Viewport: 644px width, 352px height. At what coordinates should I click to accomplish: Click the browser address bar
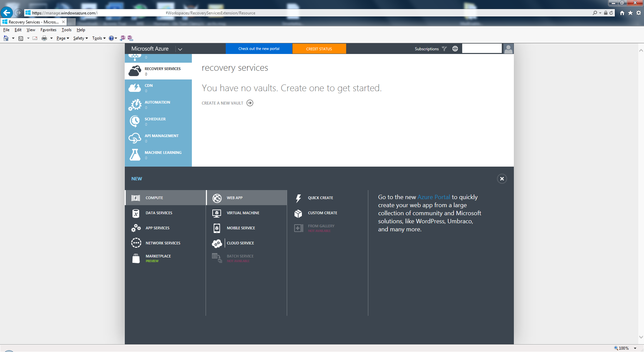[x=309, y=13]
